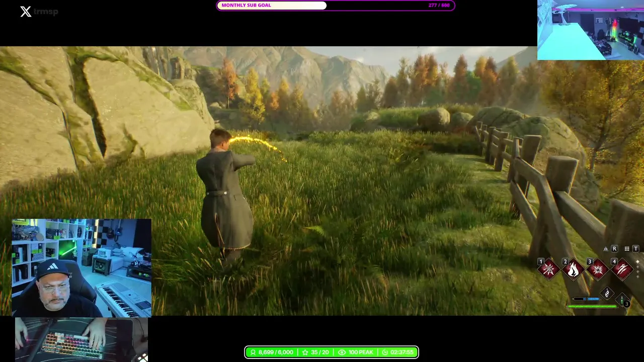Click the Monthly Sub Goal progress bar
The height and width of the screenshot is (362, 644).
pos(336,6)
